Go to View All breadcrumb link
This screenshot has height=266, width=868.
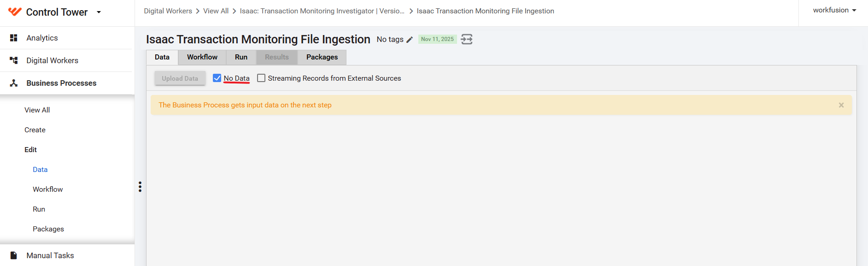pos(216,11)
